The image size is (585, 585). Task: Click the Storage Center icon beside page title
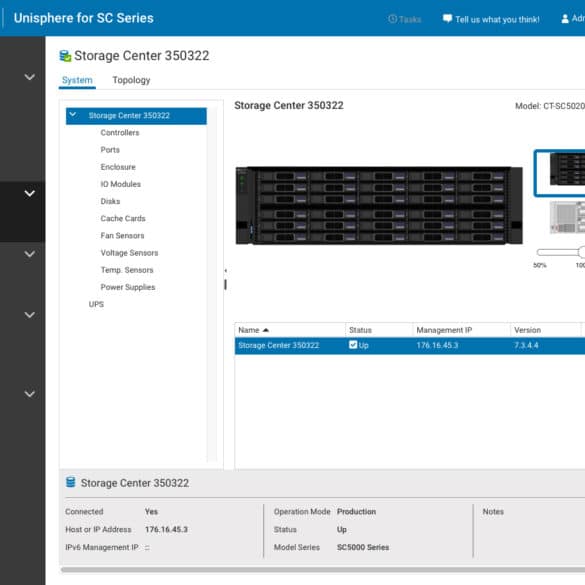click(x=65, y=56)
